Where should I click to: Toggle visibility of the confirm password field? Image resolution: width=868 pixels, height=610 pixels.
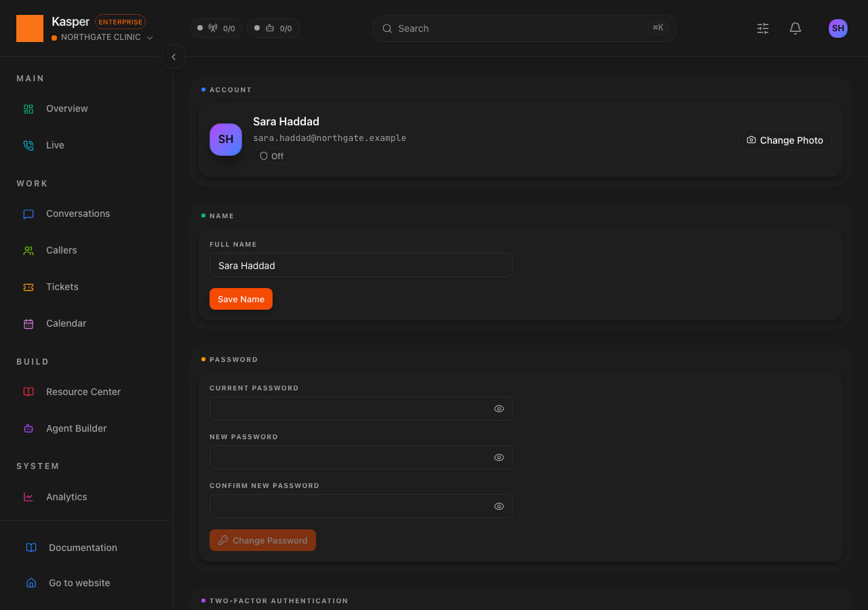click(x=499, y=506)
